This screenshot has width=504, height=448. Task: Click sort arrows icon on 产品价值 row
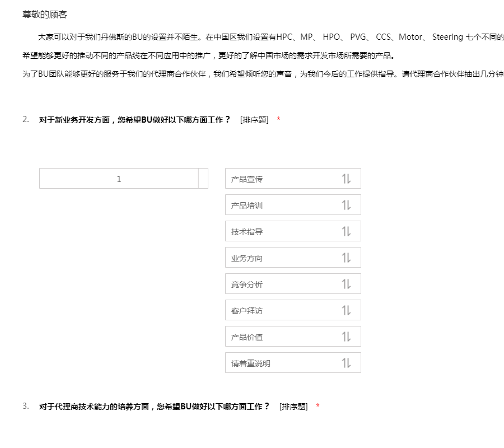346,337
